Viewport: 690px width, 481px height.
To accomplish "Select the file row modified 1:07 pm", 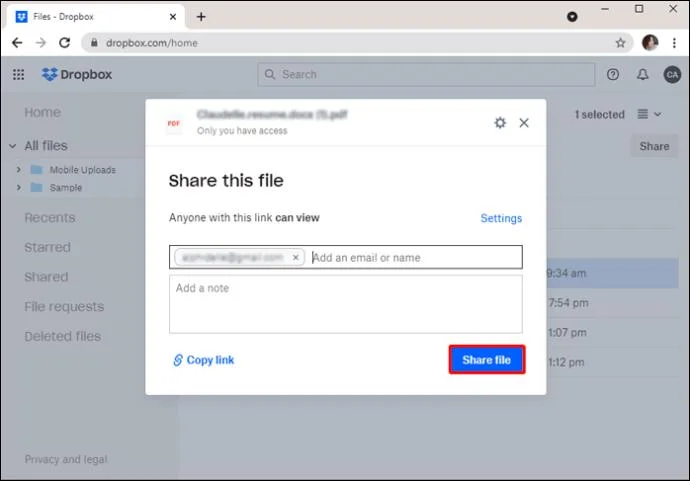I will (612, 332).
